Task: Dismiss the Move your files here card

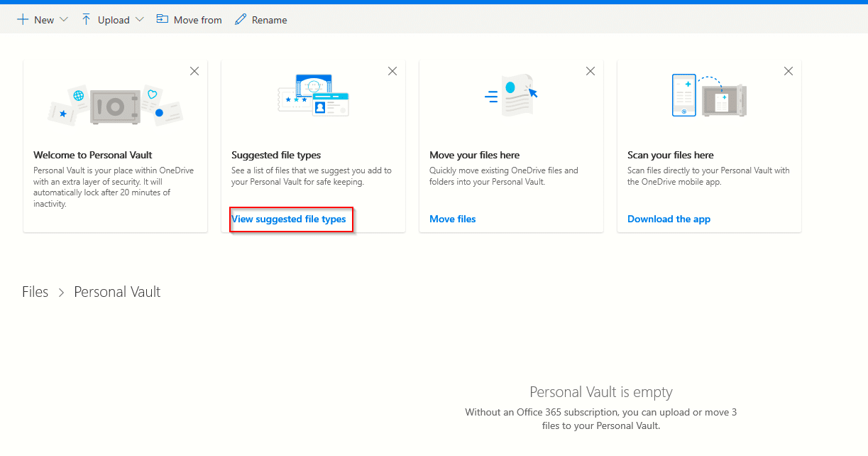Action: (590, 71)
